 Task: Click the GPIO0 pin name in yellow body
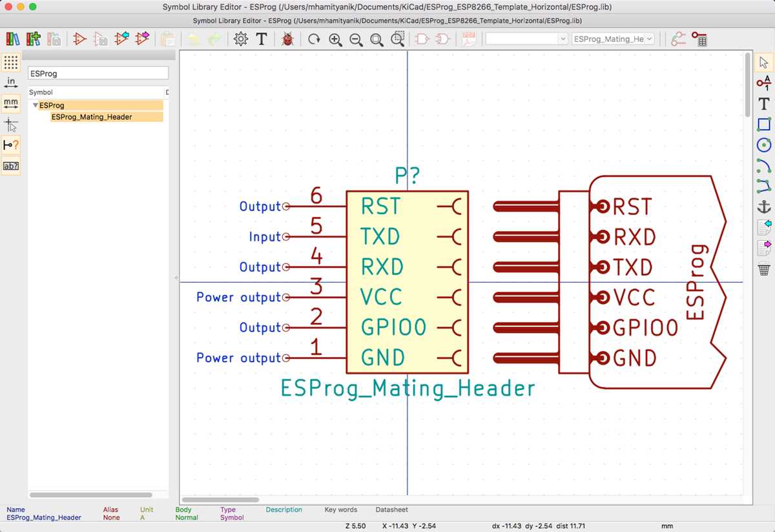[394, 327]
